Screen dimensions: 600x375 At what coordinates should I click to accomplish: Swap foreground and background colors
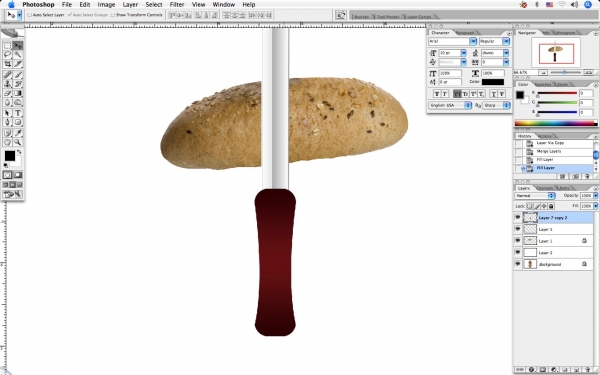(x=19, y=152)
